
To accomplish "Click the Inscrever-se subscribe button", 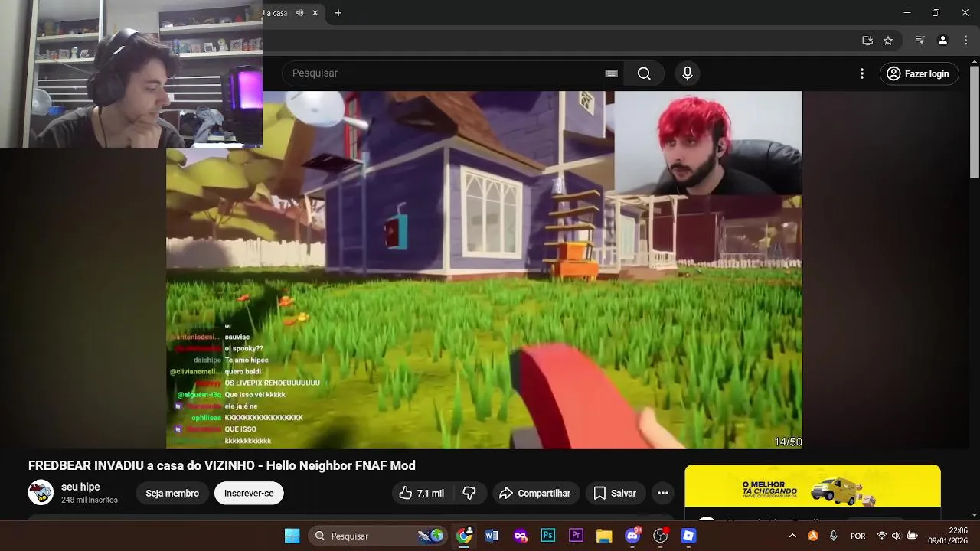I will 249,494.
